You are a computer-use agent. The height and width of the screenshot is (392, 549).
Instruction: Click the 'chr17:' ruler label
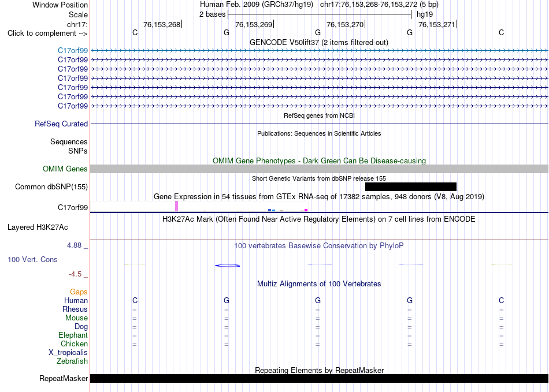point(77,24)
